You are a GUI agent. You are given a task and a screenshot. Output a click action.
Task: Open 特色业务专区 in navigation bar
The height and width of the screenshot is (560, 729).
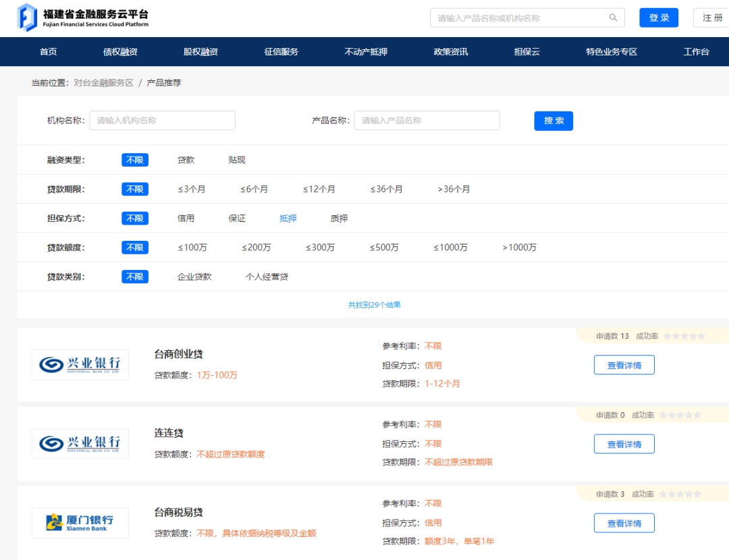tap(612, 52)
